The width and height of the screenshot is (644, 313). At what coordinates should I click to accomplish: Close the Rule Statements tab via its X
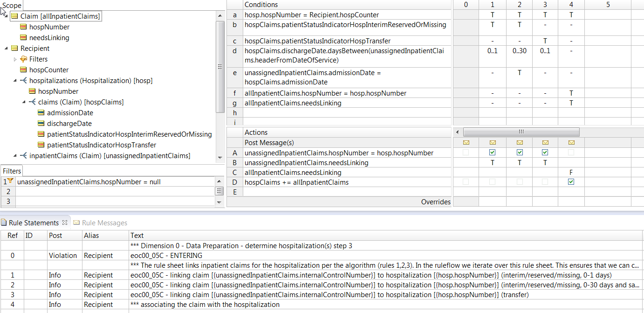65,223
